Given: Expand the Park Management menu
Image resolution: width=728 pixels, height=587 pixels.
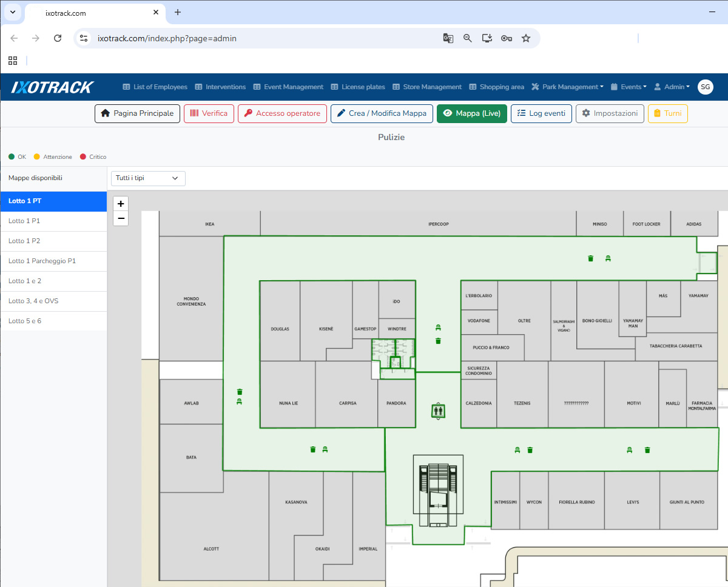Looking at the screenshot, I should pos(567,87).
